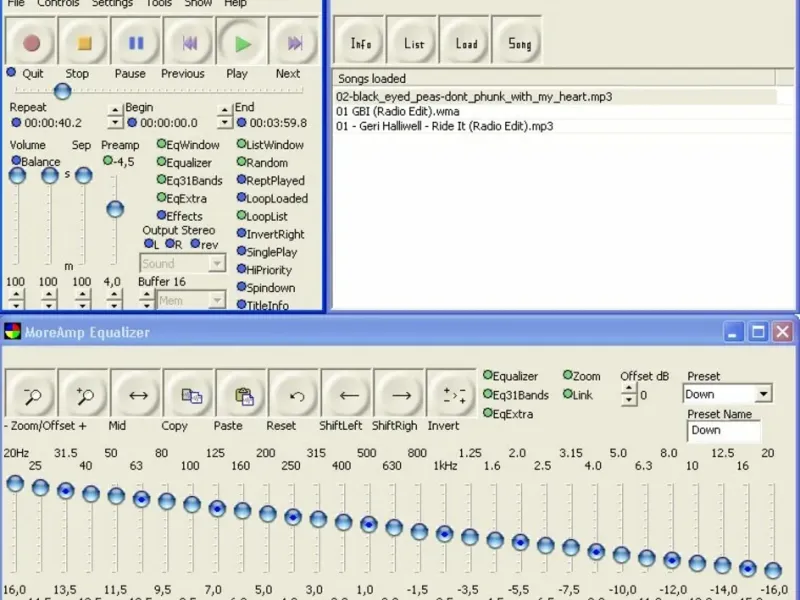Click the ShiftLeft arrow button
This screenshot has width=800, height=600.
coord(348,395)
